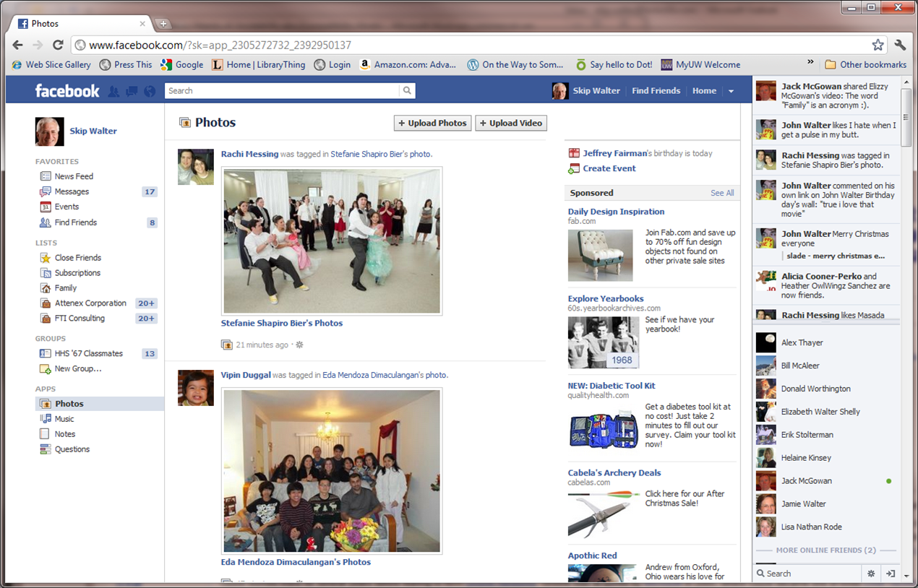
Task: Open account dropdown arrow next to Home
Action: point(731,91)
